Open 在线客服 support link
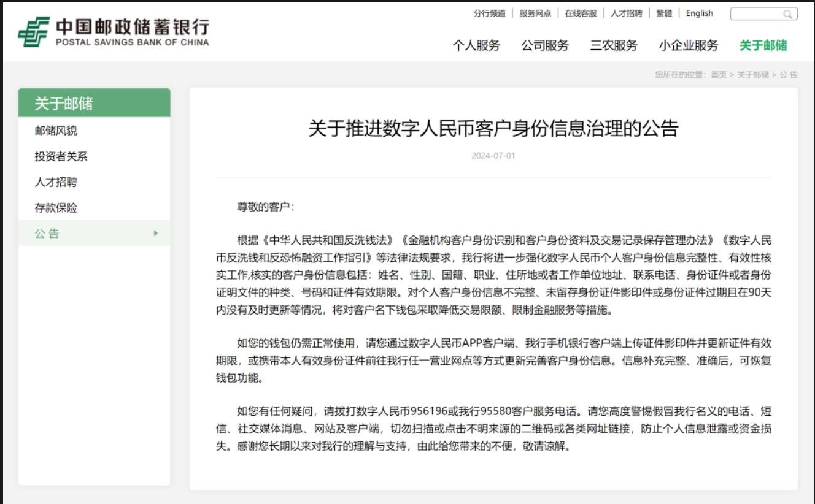The width and height of the screenshot is (815, 504). coord(581,13)
